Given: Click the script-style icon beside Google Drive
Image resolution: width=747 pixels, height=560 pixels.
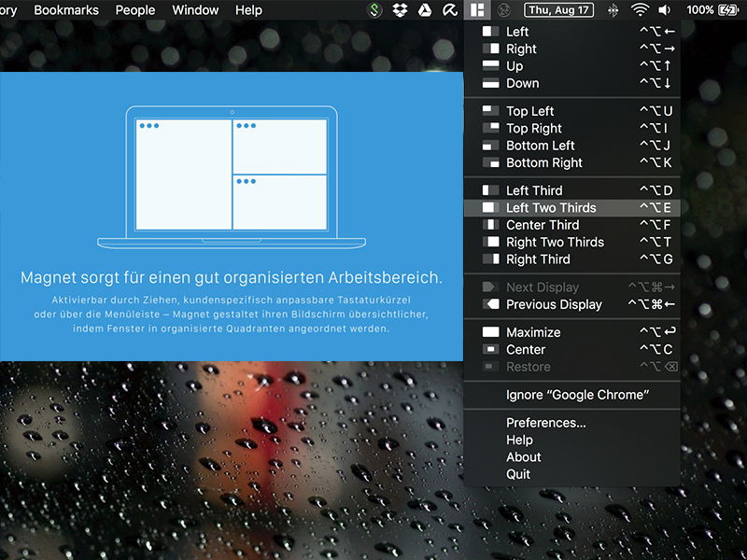Looking at the screenshot, I should click(450, 10).
